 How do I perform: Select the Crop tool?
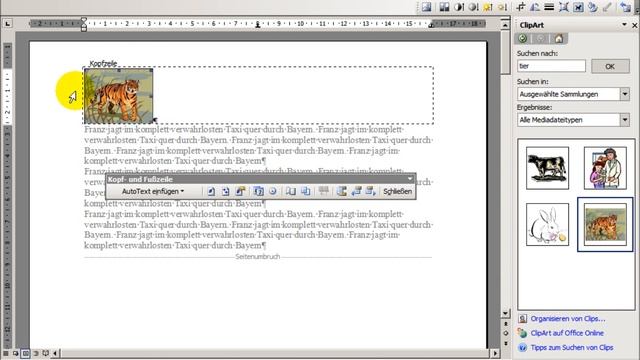point(520,7)
